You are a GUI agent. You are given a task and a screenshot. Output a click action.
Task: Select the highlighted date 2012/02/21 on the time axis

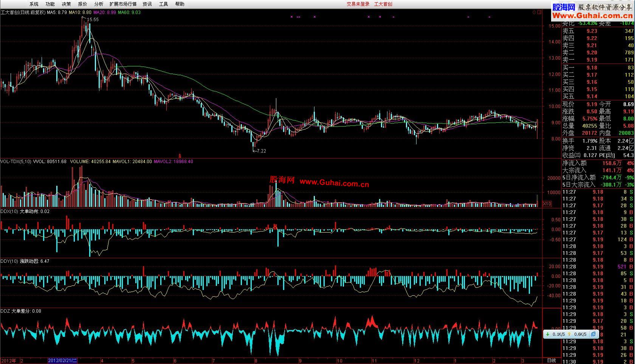(63, 361)
